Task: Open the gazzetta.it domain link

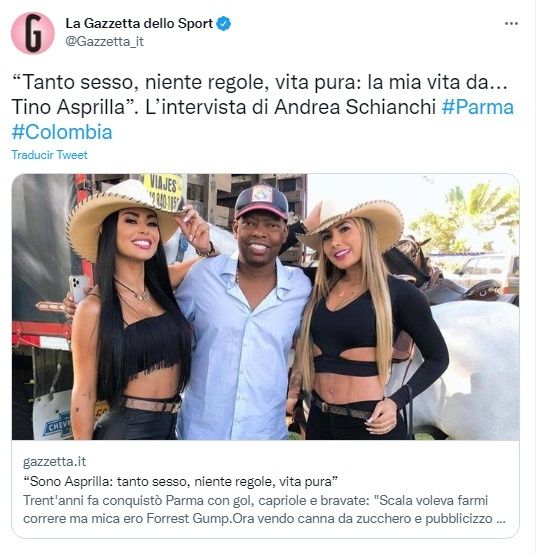Action: pos(54,461)
